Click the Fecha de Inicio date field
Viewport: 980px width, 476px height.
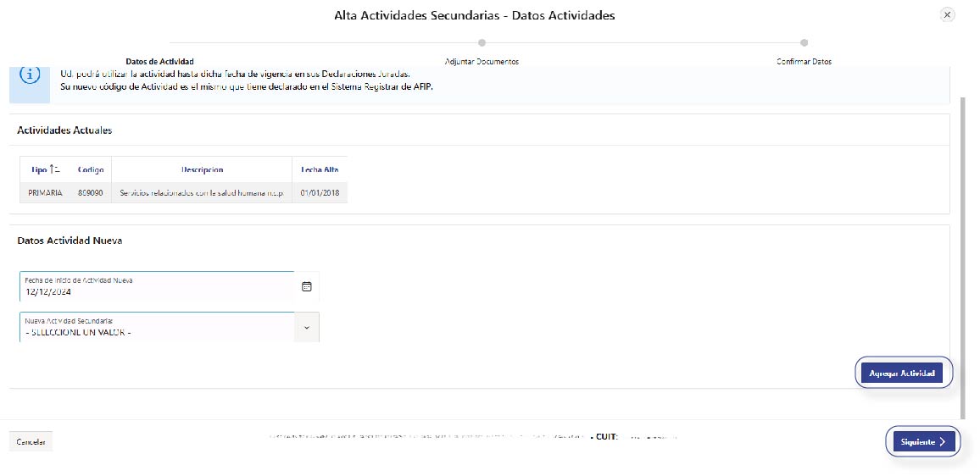(157, 287)
